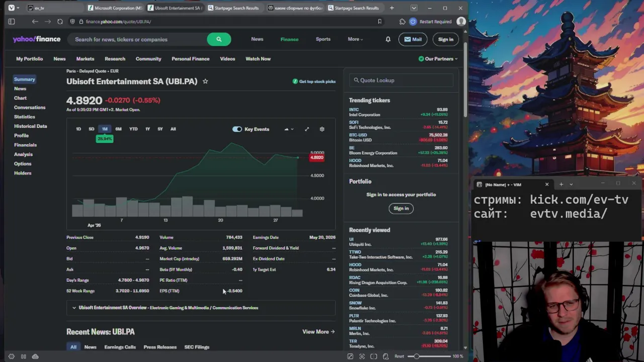Open a new browser tab
This screenshot has width=644, height=362.
point(391,8)
